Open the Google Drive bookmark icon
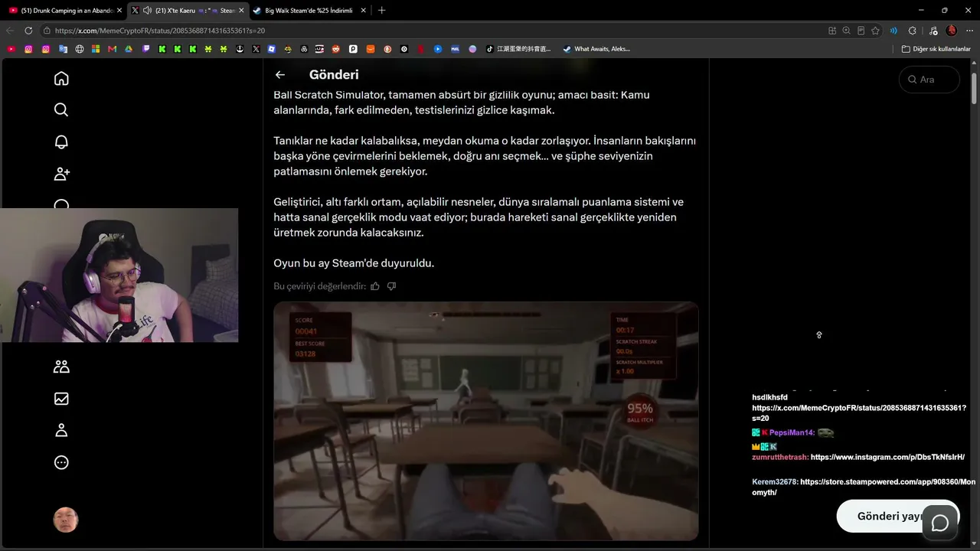980x551 pixels. 129,49
